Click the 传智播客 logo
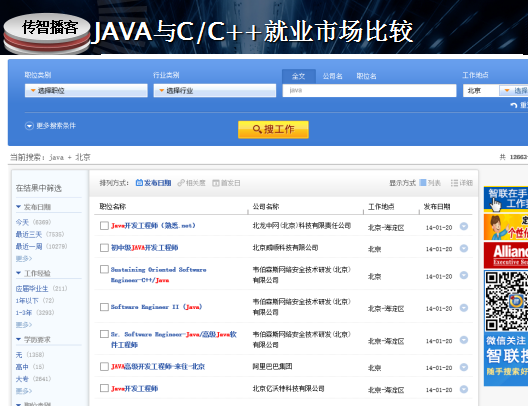 (47, 33)
